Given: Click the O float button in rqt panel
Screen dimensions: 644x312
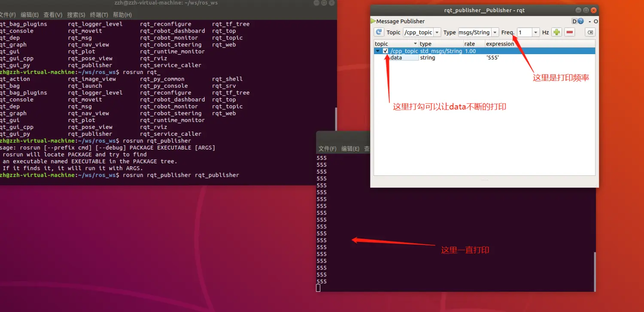Looking at the screenshot, I should 595,21.
